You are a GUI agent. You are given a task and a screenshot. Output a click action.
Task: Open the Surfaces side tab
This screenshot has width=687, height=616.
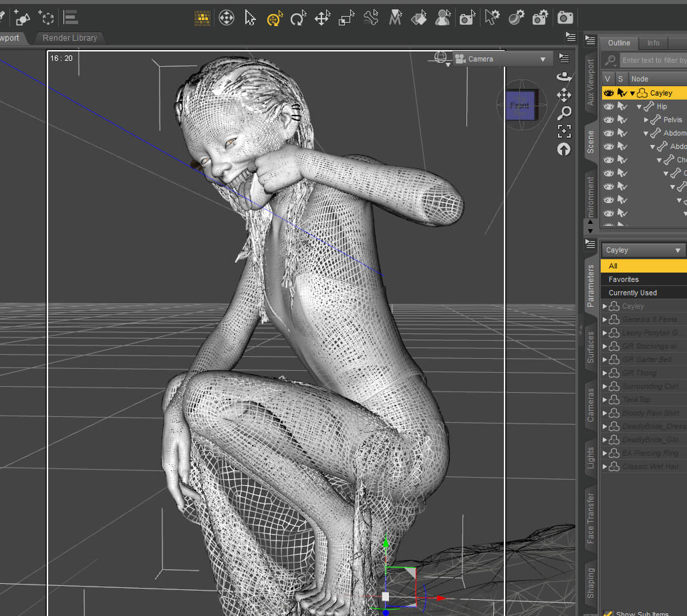pos(590,347)
